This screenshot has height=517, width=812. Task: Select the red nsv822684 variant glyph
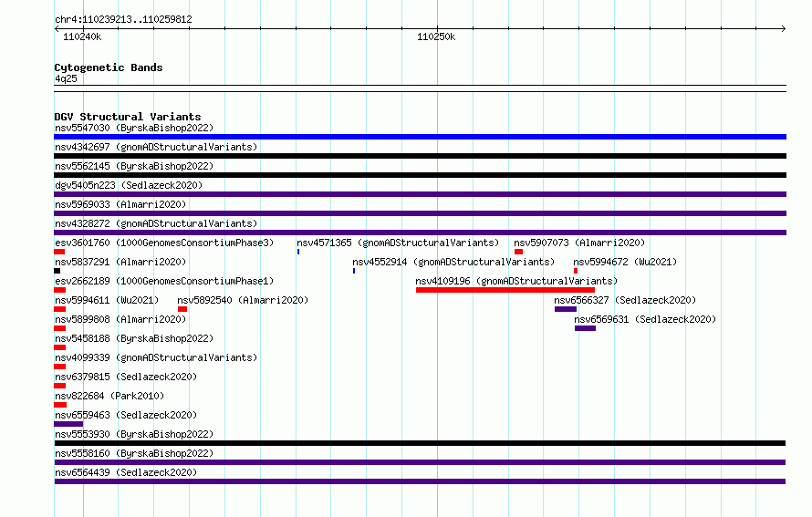coord(60,405)
